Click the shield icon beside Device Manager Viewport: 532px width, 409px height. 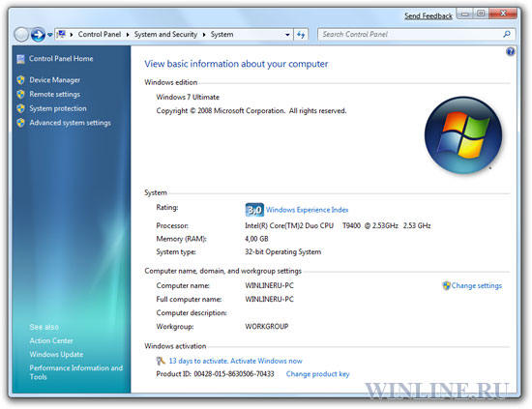[20, 80]
